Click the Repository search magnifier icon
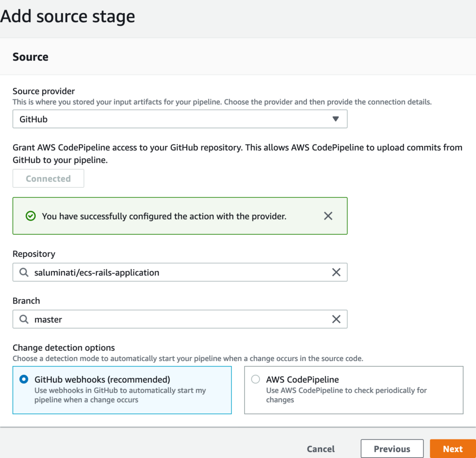Viewport: 476px width, 458px height. (24, 273)
